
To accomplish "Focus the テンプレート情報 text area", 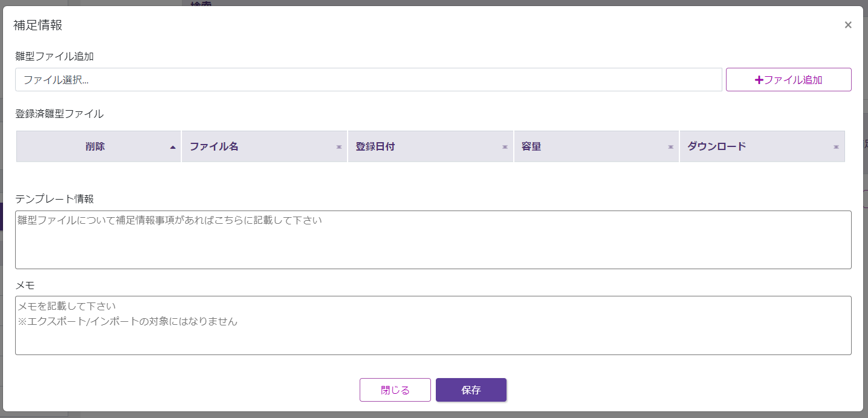I will pos(433,240).
